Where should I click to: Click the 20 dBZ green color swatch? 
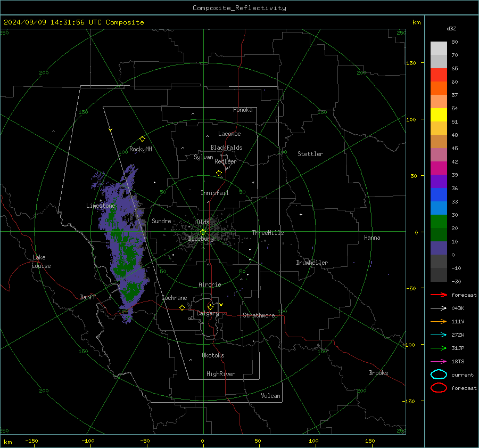pyautogui.click(x=439, y=221)
